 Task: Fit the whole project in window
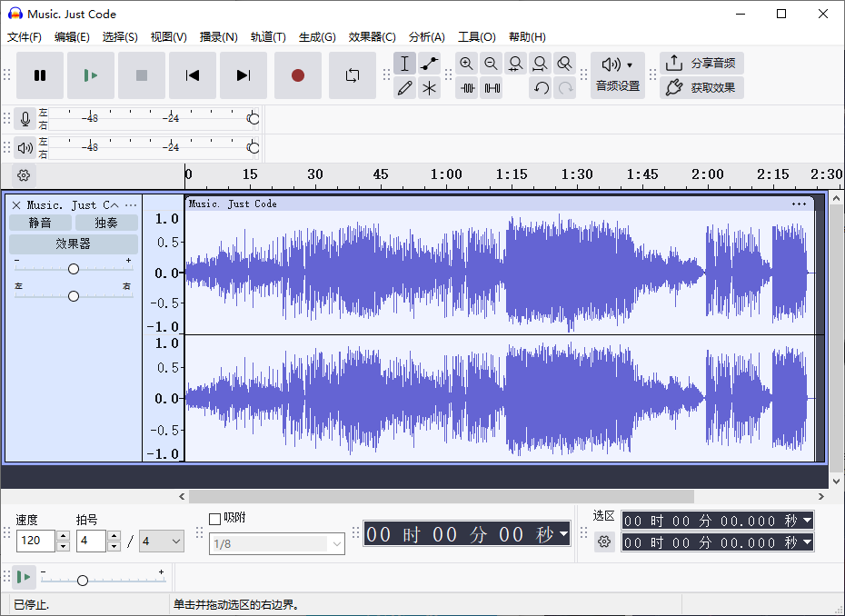point(540,64)
